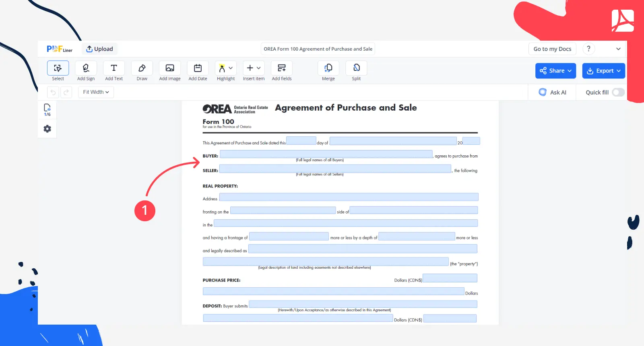Click the Add Date calendar tool

pos(198,68)
